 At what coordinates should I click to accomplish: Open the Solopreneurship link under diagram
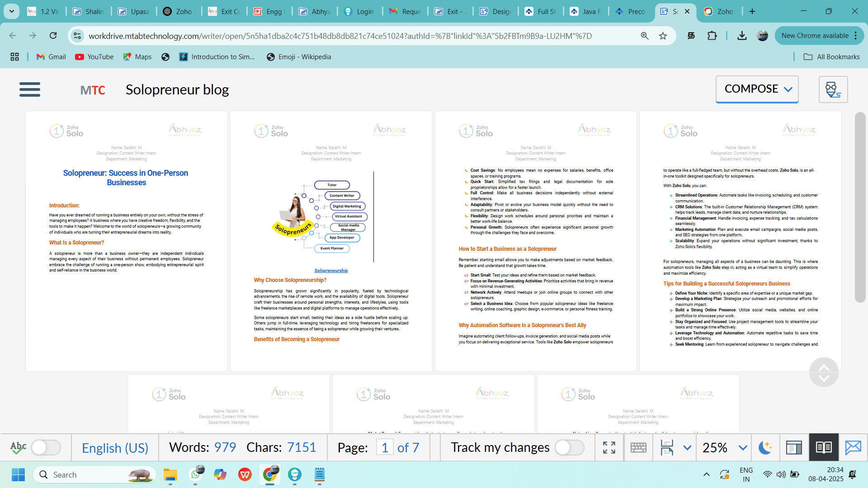click(x=331, y=271)
